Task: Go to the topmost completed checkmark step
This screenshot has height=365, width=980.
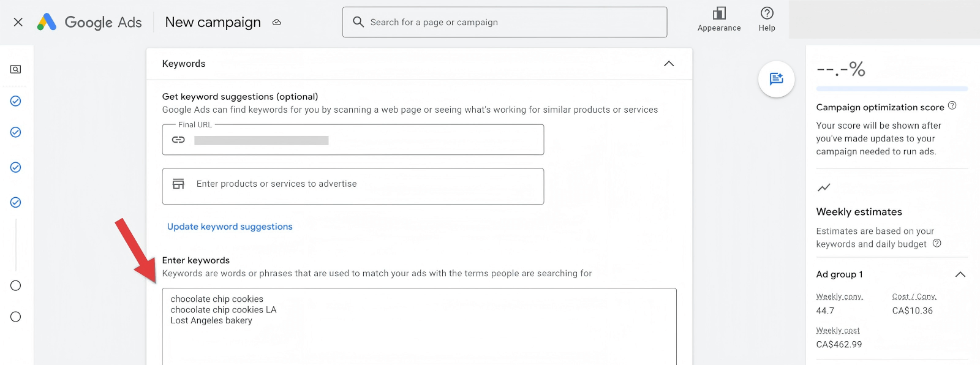Action: [16, 101]
